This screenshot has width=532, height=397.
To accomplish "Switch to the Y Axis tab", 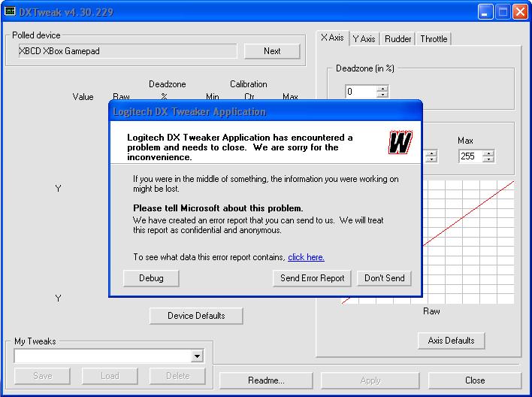I will [x=364, y=39].
